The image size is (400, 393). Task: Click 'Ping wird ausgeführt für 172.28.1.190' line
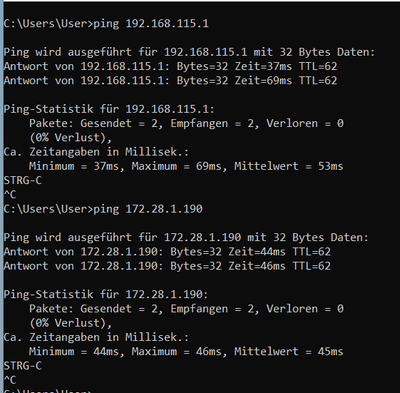pos(186,238)
